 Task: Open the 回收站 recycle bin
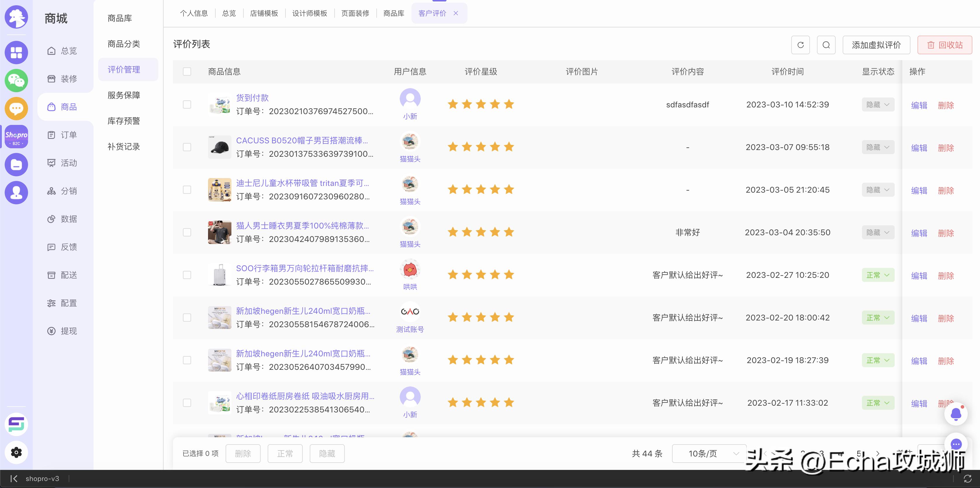pyautogui.click(x=945, y=44)
